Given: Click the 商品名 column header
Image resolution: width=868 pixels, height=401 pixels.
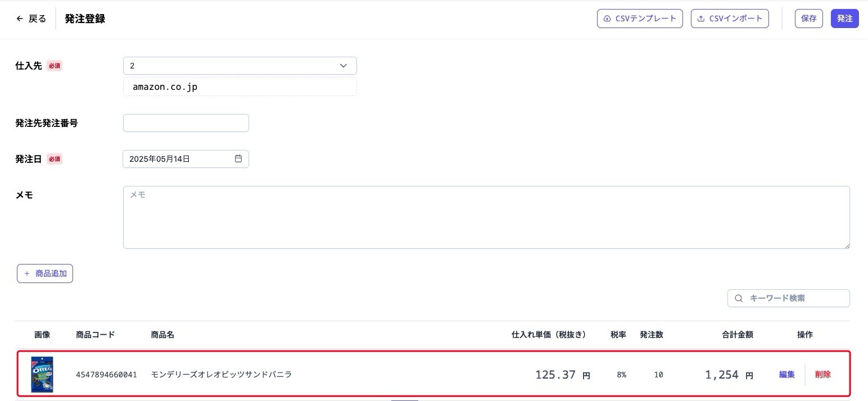Looking at the screenshot, I should tap(162, 334).
